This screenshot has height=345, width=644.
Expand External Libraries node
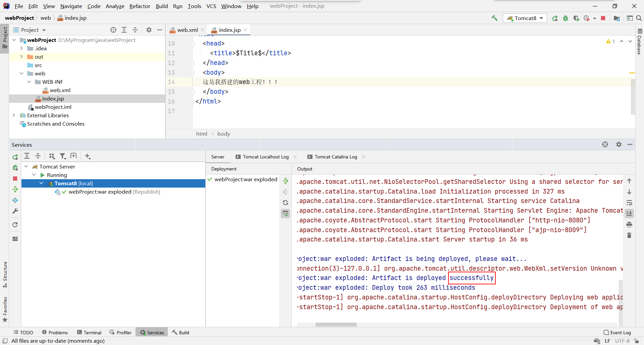14,115
